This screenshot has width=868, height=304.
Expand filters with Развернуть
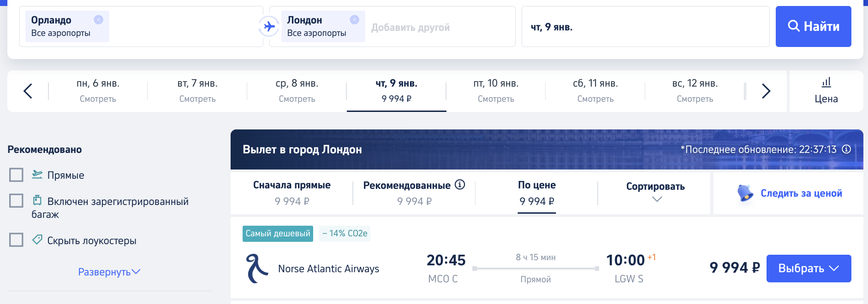pyautogui.click(x=109, y=272)
